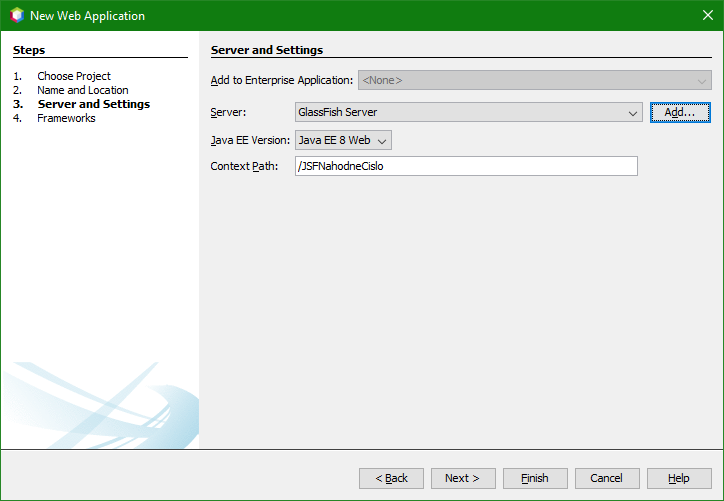Screen dimensions: 724x501
Task: Click step 4 Frameworks text
Action: click(66, 118)
